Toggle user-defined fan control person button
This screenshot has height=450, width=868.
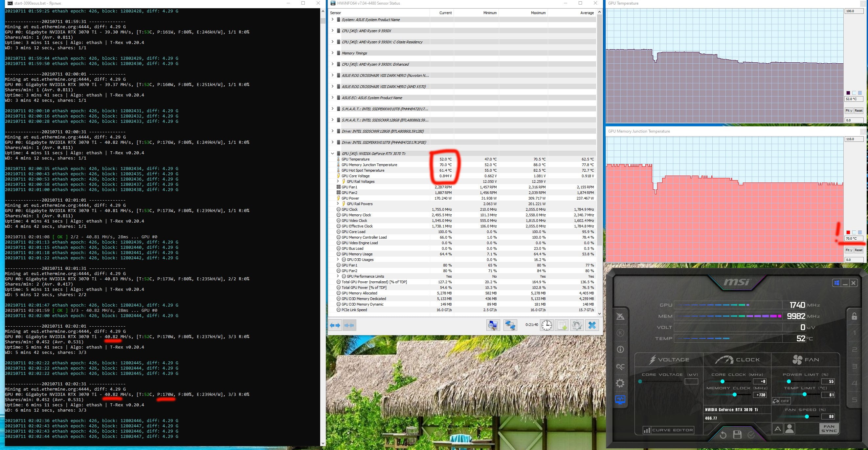[x=790, y=429]
